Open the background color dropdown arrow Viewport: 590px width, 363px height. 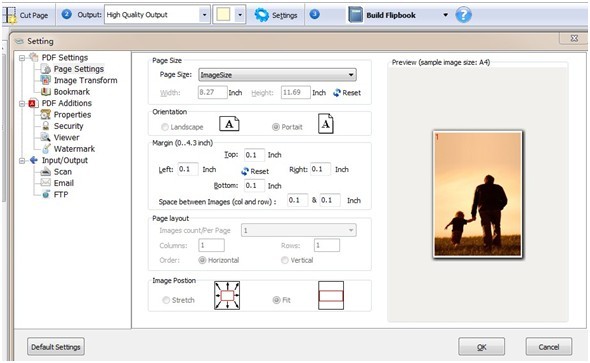[x=240, y=15]
